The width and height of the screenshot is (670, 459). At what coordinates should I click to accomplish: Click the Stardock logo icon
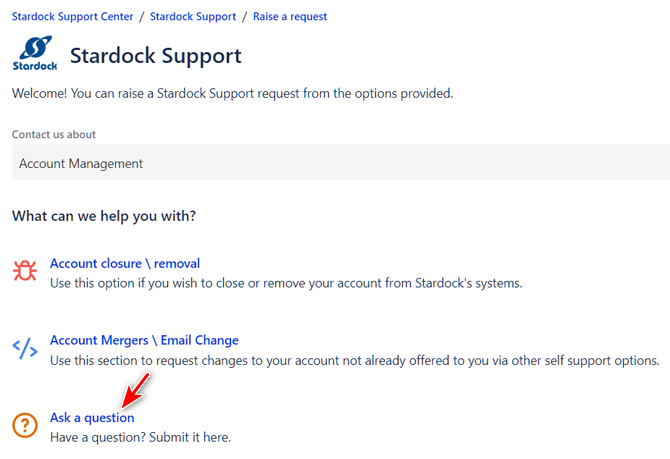[x=35, y=54]
